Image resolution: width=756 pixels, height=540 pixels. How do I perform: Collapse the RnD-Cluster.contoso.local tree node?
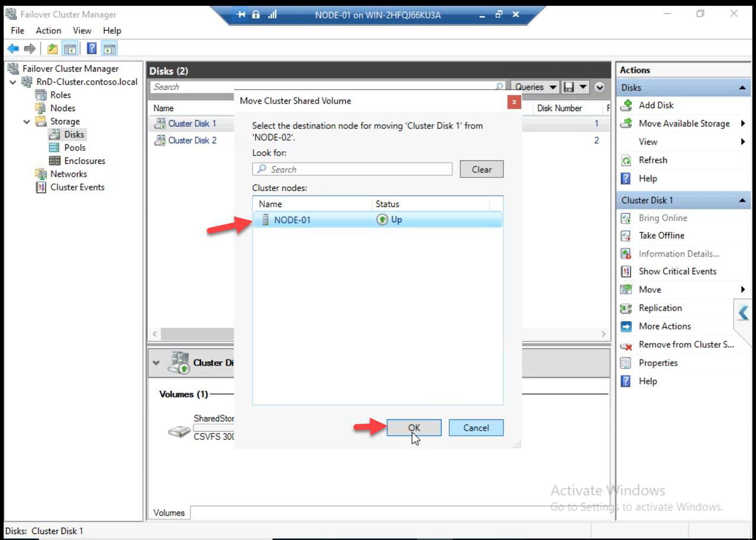13,82
